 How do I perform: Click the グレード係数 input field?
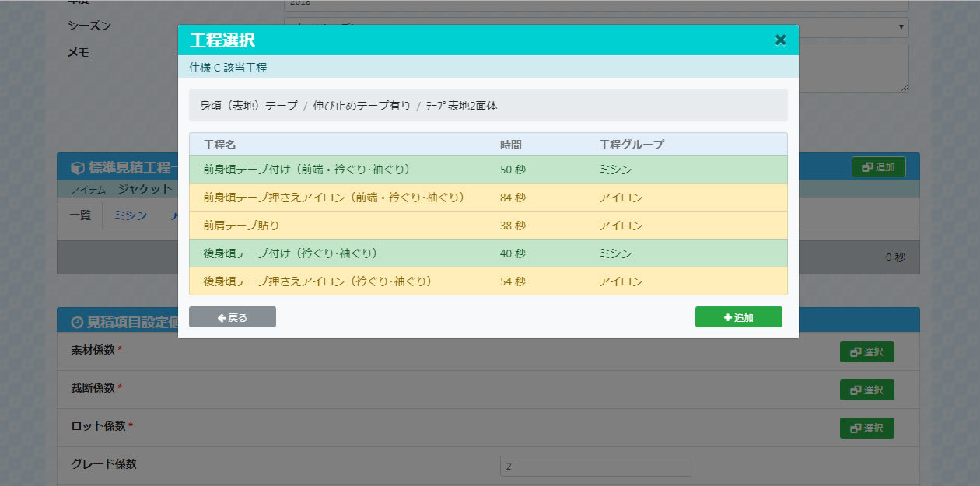(x=595, y=467)
